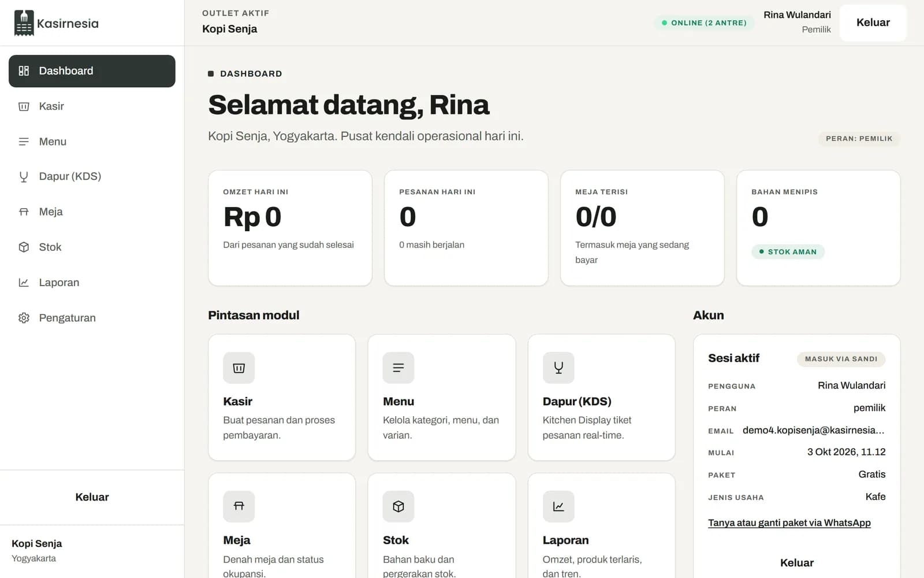This screenshot has height=578, width=924.
Task: Click the Kasir basket icon in sidebar
Action: tap(24, 106)
